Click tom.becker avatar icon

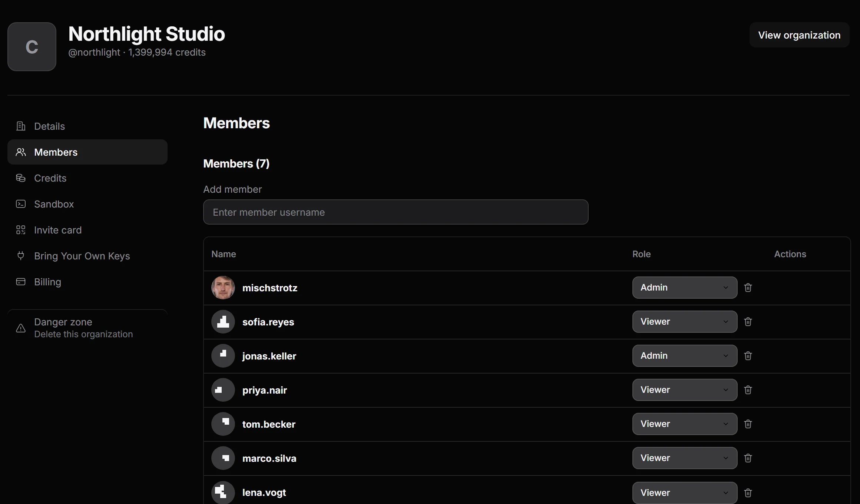click(x=223, y=424)
